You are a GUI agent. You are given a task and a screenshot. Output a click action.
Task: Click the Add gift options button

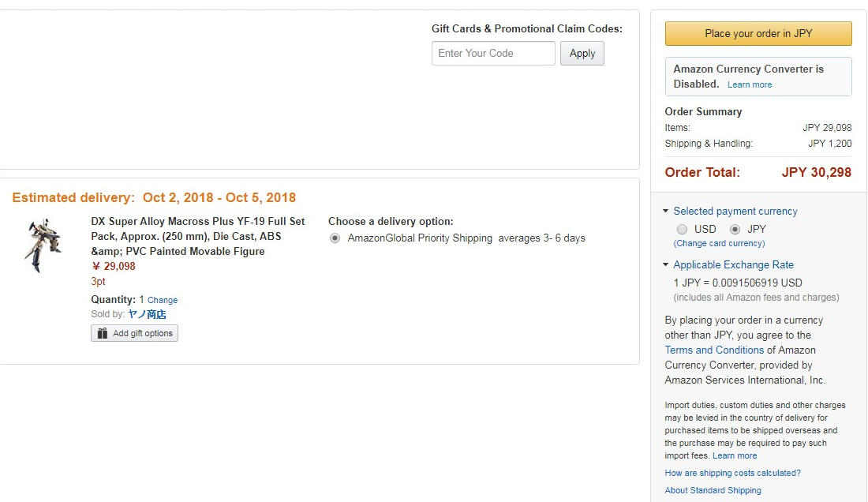(x=134, y=333)
